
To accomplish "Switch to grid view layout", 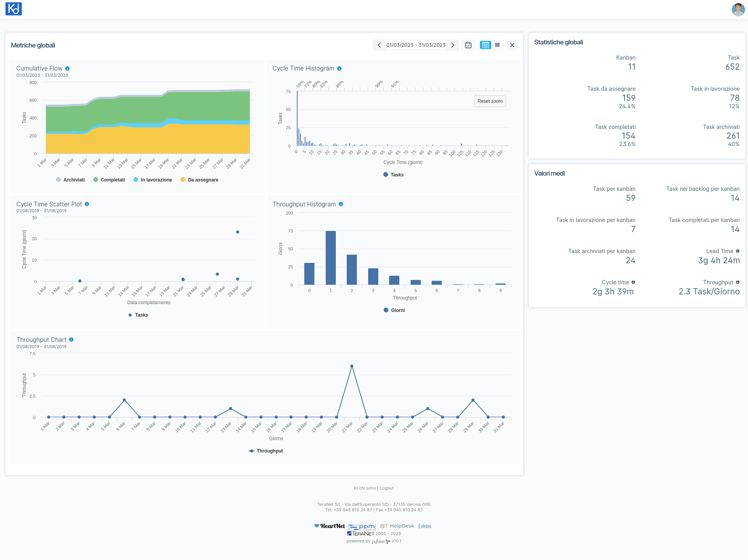I will (485, 45).
